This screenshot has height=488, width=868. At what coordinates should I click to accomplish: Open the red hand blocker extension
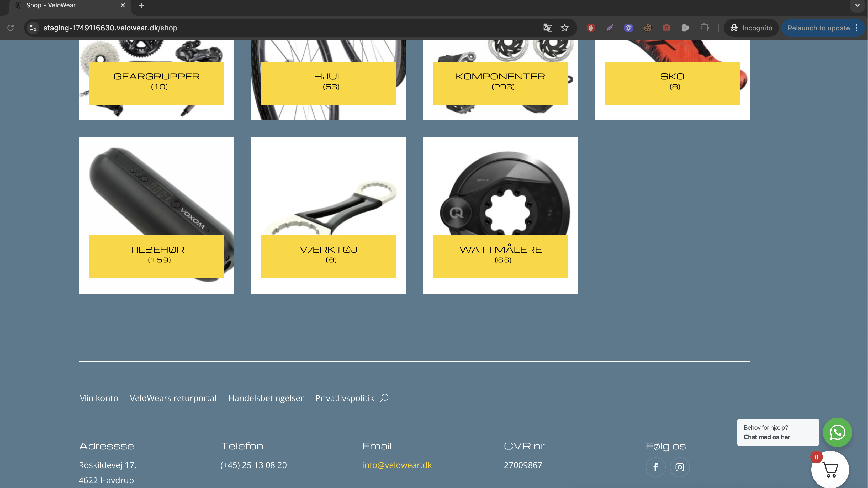[x=591, y=28]
